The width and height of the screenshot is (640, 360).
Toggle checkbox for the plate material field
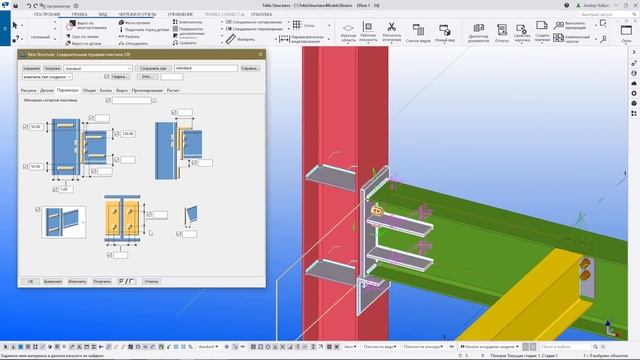108,100
